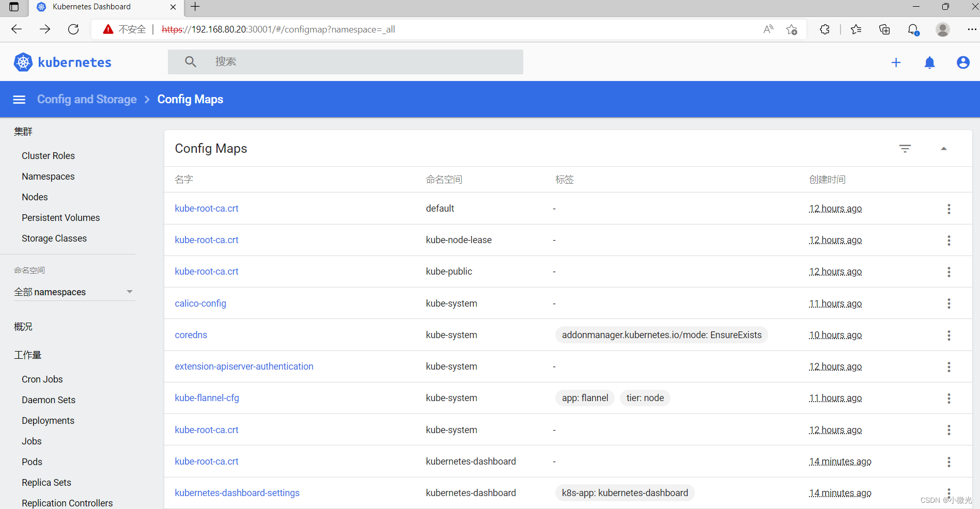Image resolution: width=980 pixels, height=509 pixels.
Task: Open browser settings and more menu
Action: pos(972,29)
